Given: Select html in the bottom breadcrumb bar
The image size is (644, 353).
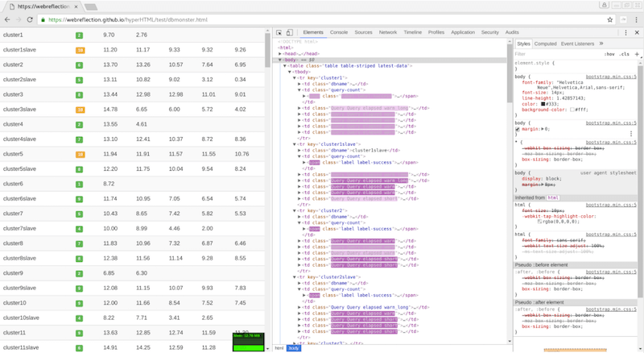Looking at the screenshot, I should tap(279, 348).
